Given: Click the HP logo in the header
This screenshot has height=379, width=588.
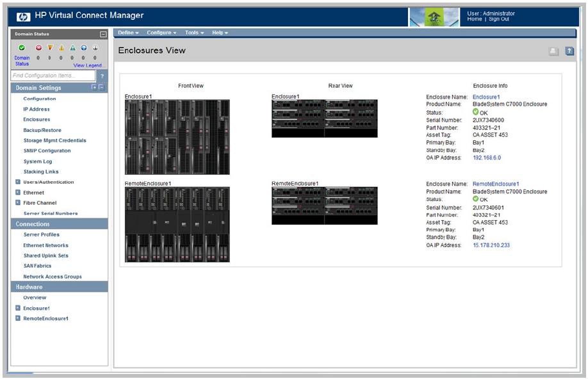Looking at the screenshot, I should [x=24, y=16].
